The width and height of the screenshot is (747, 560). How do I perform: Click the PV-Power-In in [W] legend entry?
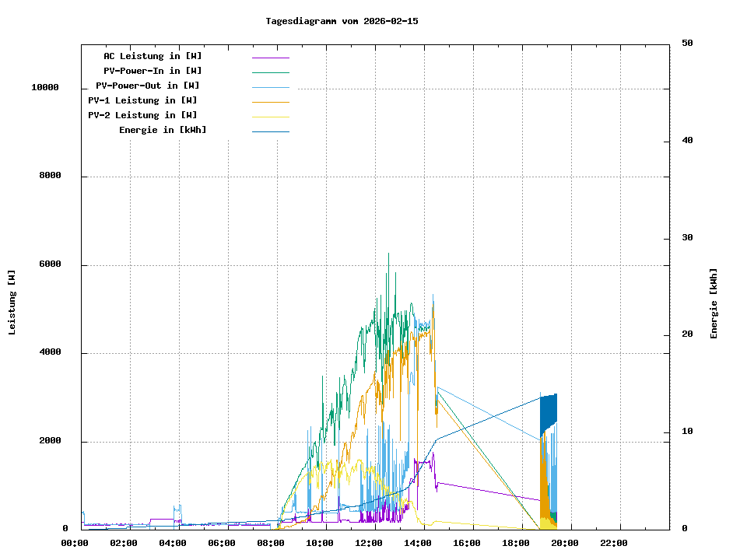click(x=153, y=71)
